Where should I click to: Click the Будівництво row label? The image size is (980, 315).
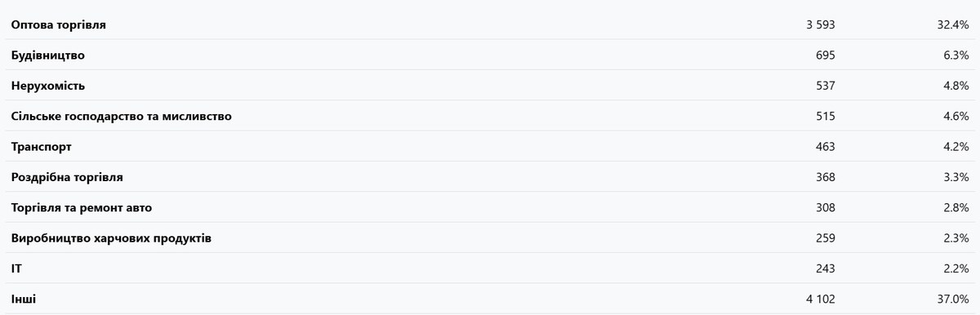48,55
